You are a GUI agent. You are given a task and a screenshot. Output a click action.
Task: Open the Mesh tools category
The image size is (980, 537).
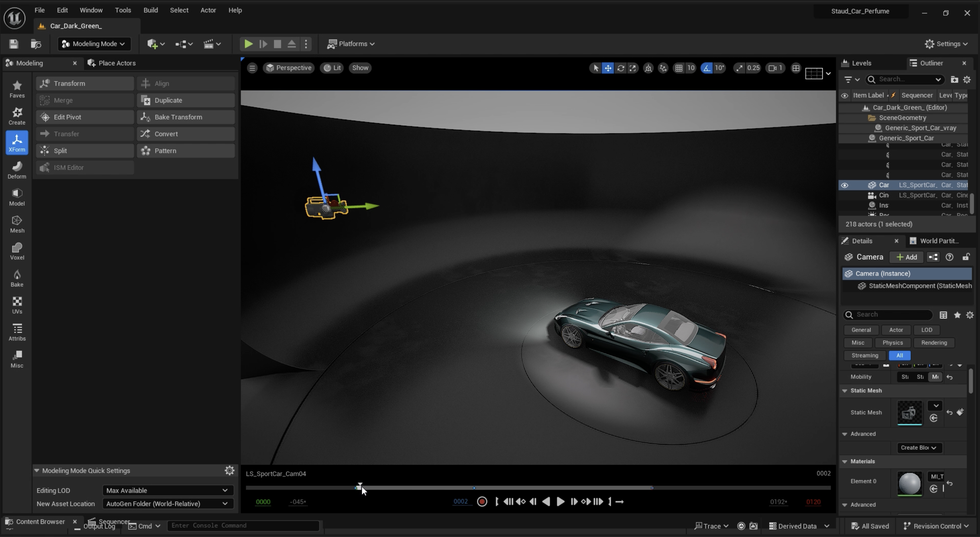click(17, 224)
